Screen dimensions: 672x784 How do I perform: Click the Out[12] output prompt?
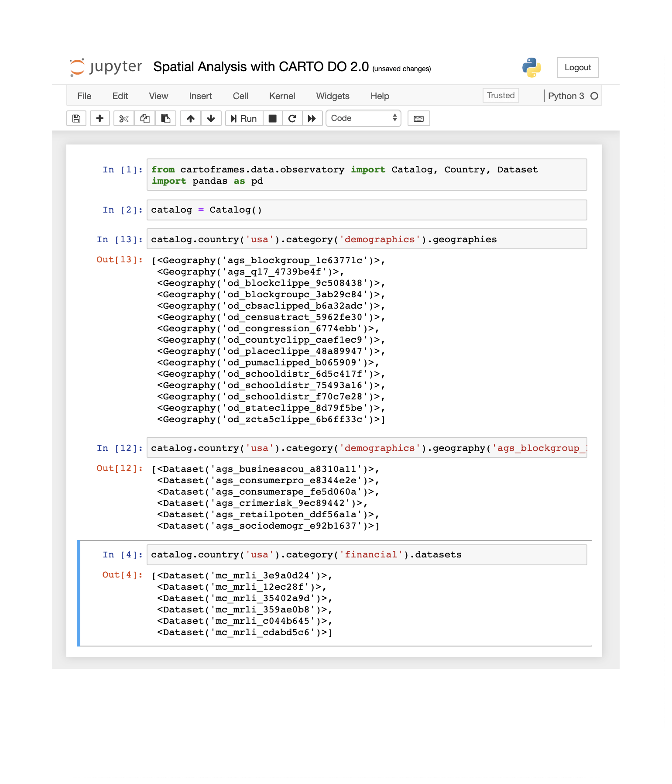(120, 468)
